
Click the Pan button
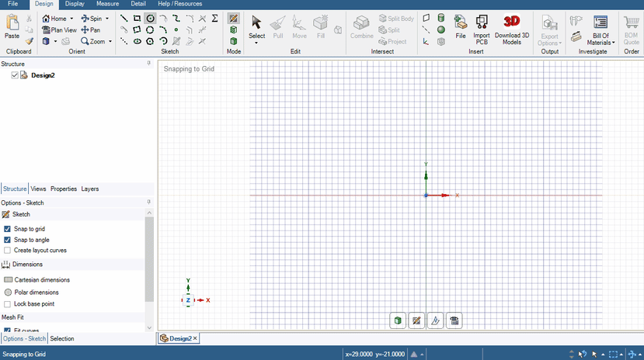91,30
